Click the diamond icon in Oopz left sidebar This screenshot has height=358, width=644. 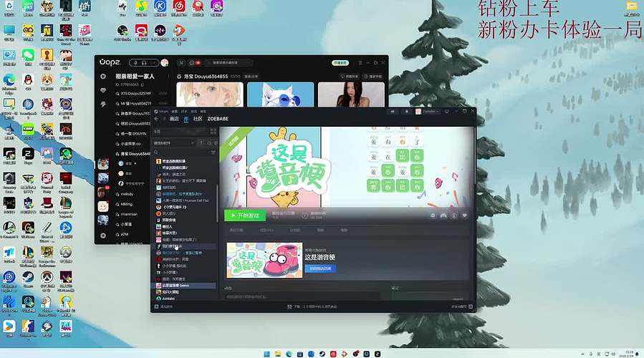click(103, 90)
